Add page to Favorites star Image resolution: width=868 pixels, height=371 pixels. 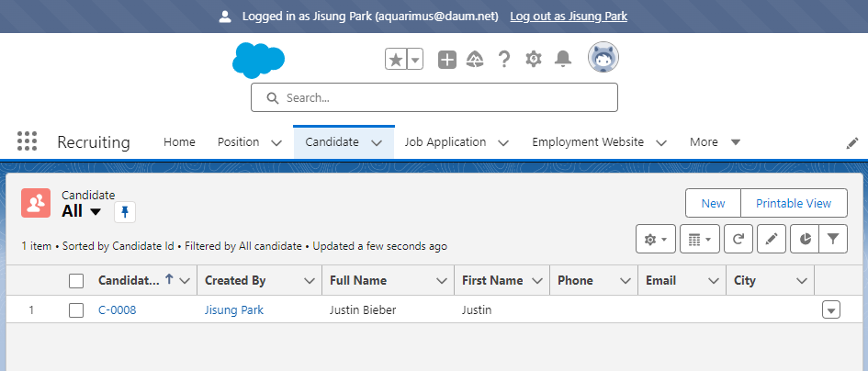[x=396, y=59]
